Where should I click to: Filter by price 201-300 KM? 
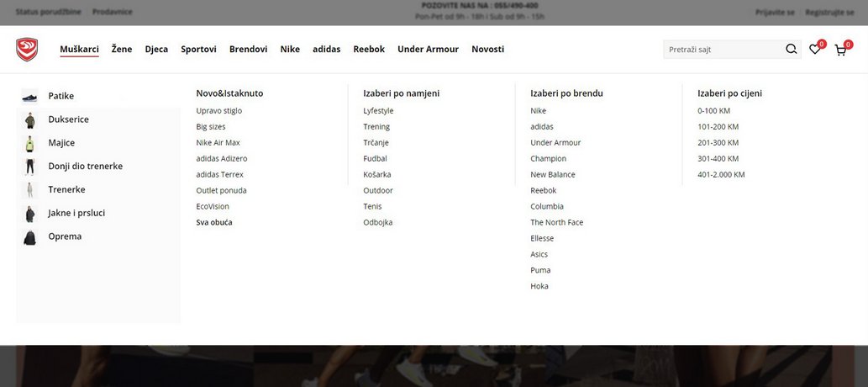click(718, 142)
